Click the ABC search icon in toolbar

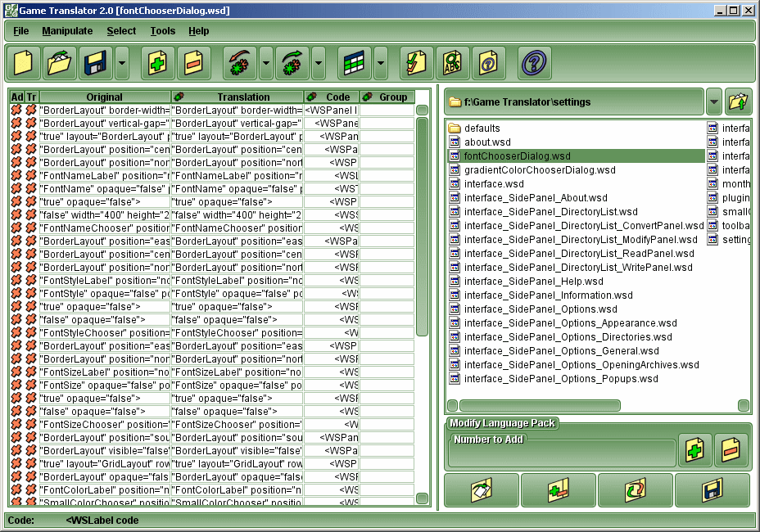453,63
